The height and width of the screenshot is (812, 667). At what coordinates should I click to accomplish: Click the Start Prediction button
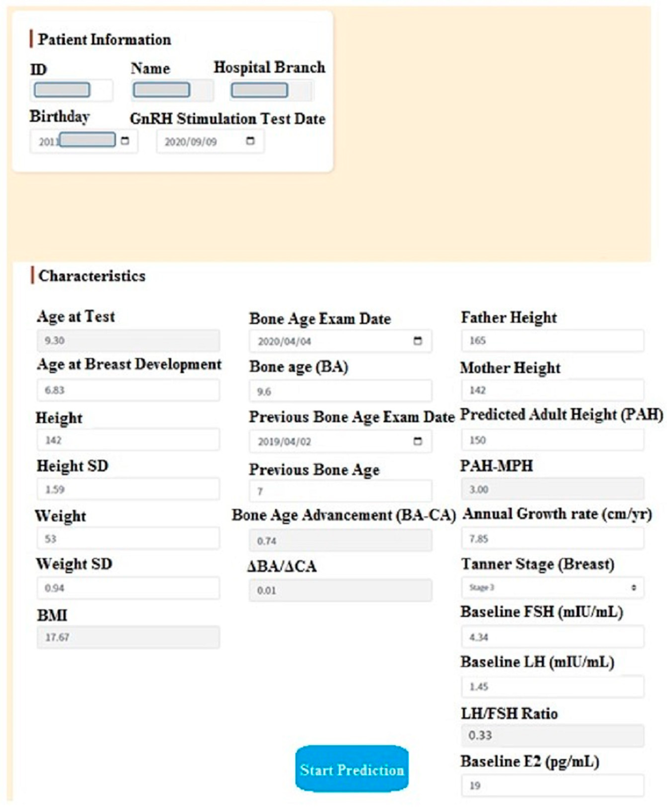[352, 770]
